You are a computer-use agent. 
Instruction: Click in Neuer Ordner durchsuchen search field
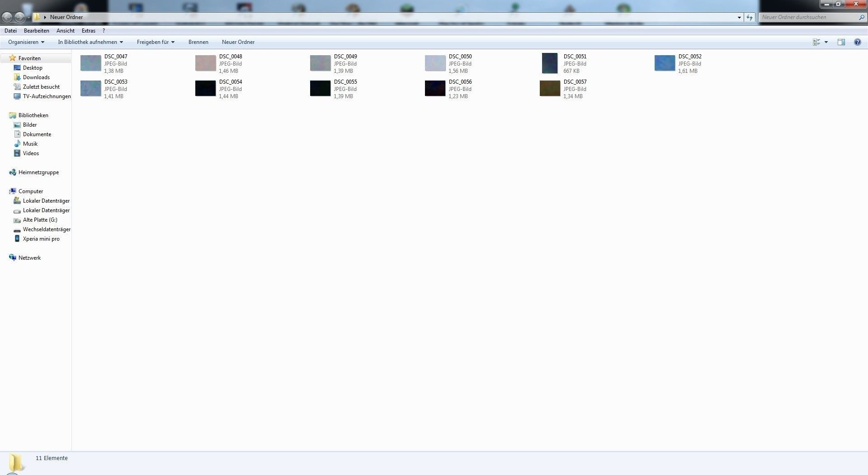click(x=808, y=17)
